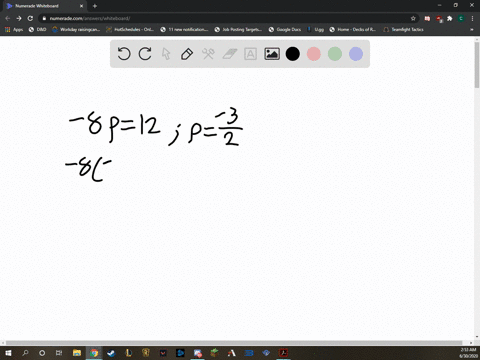Open the Teamfight Tactics bookmark
Image resolution: width=480 pixels, height=360 pixels.
pyautogui.click(x=403, y=29)
